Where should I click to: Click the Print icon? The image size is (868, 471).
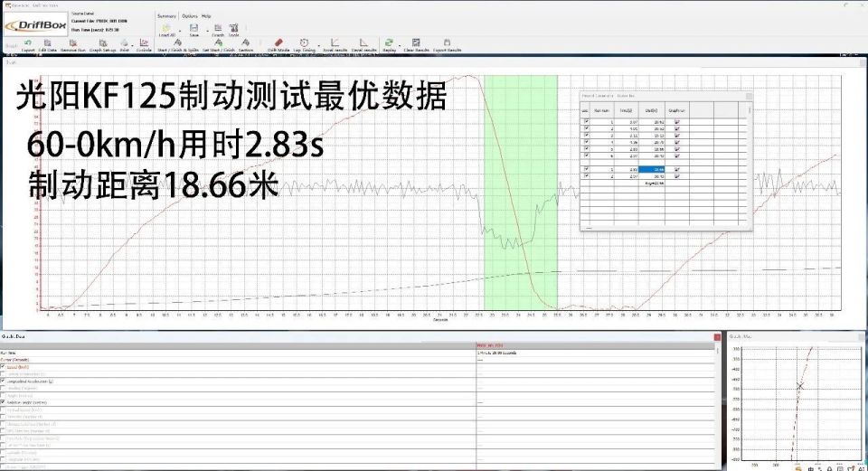(x=124, y=42)
